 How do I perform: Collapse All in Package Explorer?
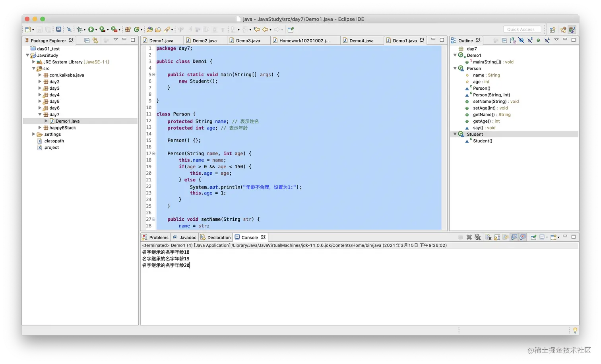click(x=87, y=40)
